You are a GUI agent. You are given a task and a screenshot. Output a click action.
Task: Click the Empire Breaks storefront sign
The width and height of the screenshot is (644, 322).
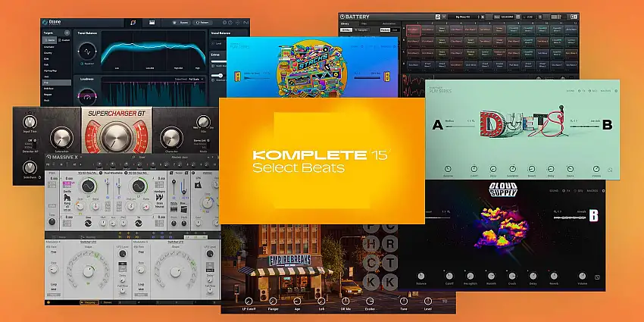(x=289, y=260)
